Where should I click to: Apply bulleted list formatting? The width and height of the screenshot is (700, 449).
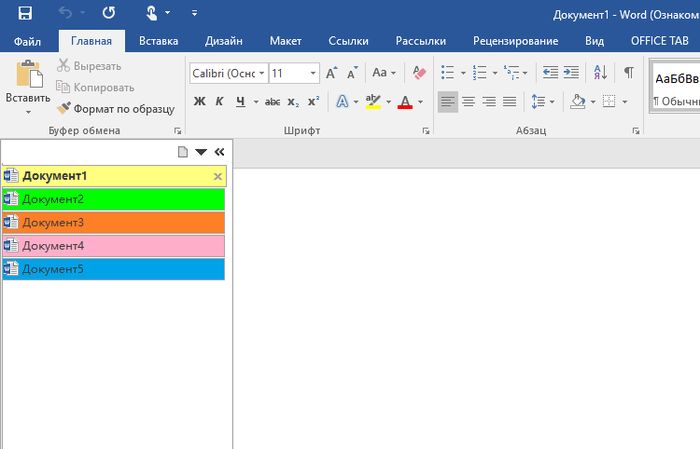pos(447,73)
